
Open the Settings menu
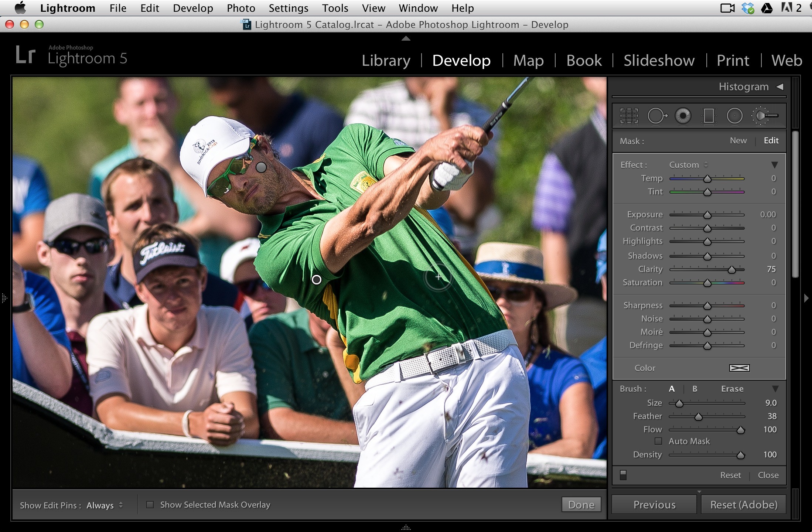point(289,8)
